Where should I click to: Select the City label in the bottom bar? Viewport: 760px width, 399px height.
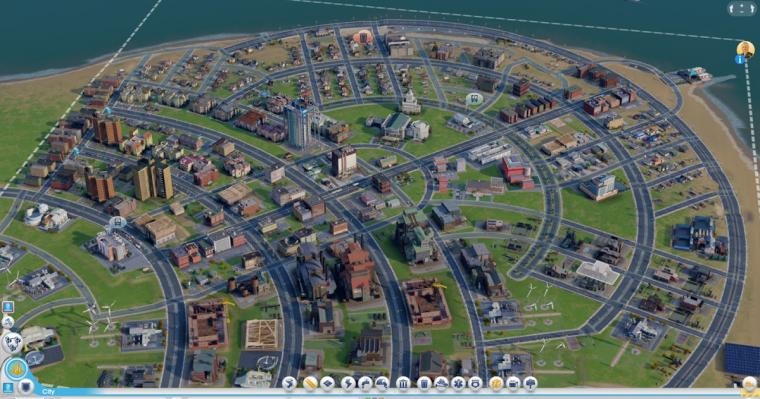coord(48,392)
